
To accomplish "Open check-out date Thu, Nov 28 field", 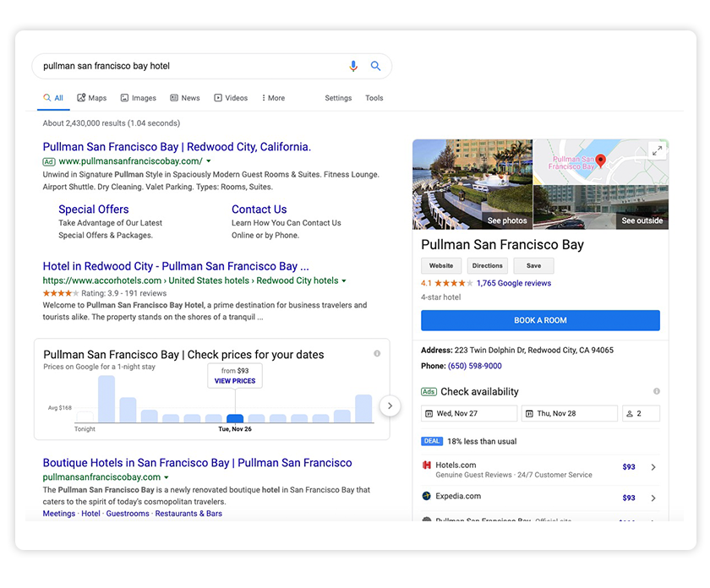I will pyautogui.click(x=570, y=413).
